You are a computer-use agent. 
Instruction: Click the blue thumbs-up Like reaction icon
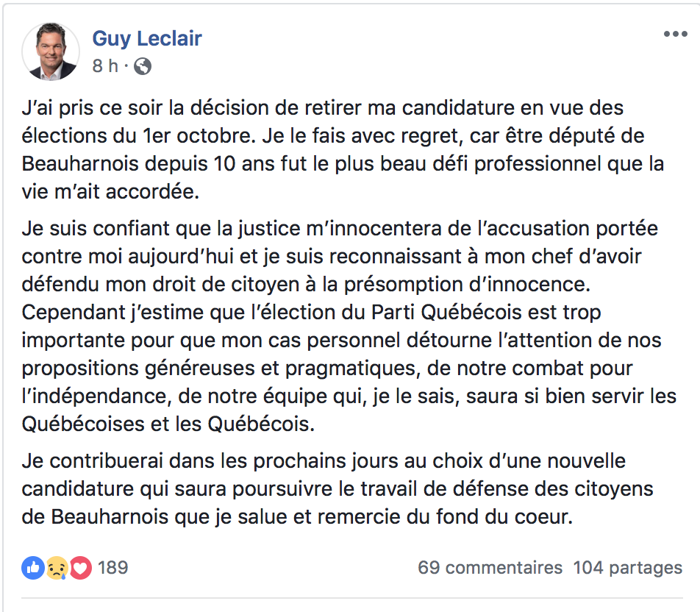coord(32,568)
